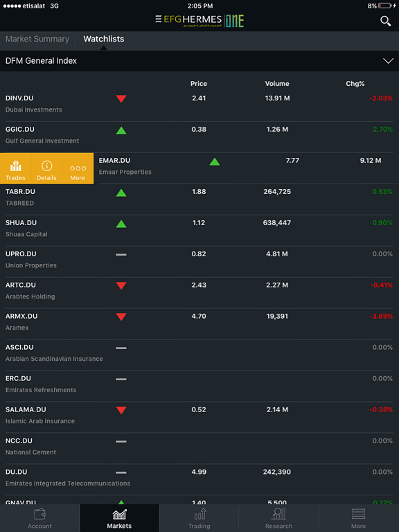This screenshot has width=399, height=532.
Task: Select the Watchlists tab
Action: click(104, 39)
